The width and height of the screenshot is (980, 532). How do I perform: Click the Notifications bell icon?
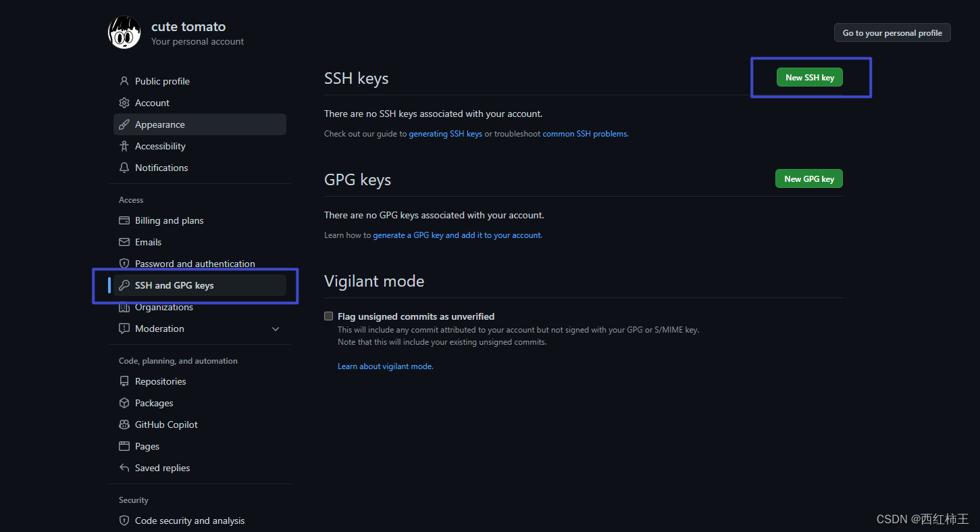[124, 167]
